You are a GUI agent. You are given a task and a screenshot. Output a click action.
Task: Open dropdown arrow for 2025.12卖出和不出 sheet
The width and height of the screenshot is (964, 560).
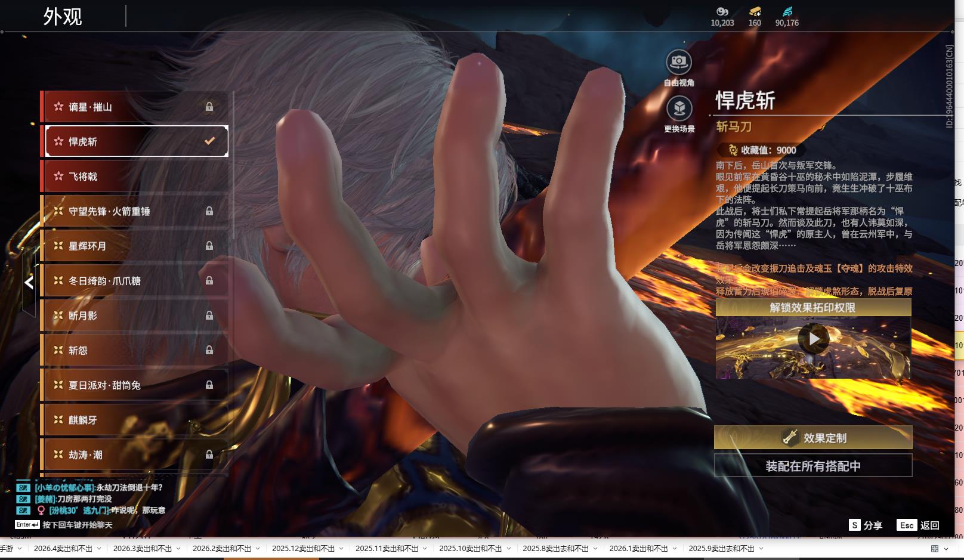click(x=341, y=549)
